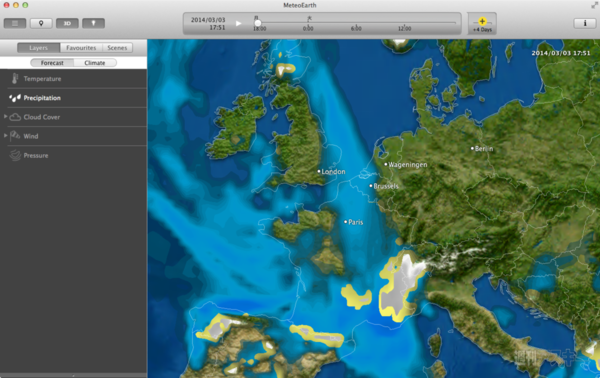Click the Cloud Cover cloud icon
The height and width of the screenshot is (378, 600).
point(15,117)
